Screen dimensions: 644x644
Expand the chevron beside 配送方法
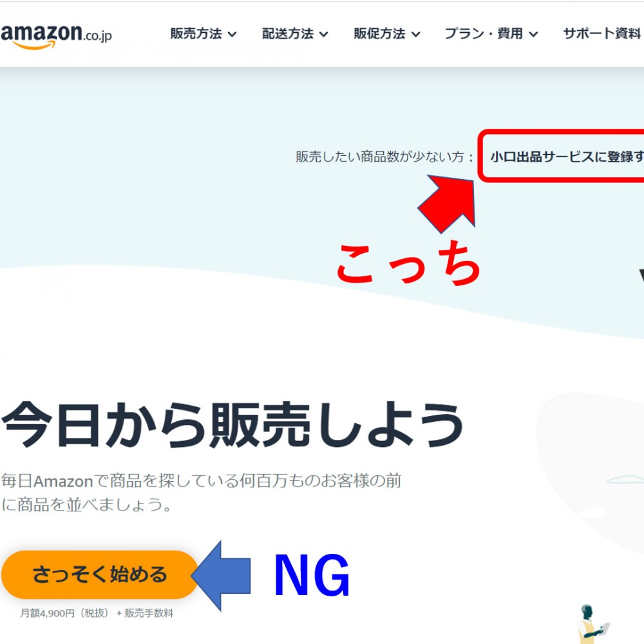[324, 35]
